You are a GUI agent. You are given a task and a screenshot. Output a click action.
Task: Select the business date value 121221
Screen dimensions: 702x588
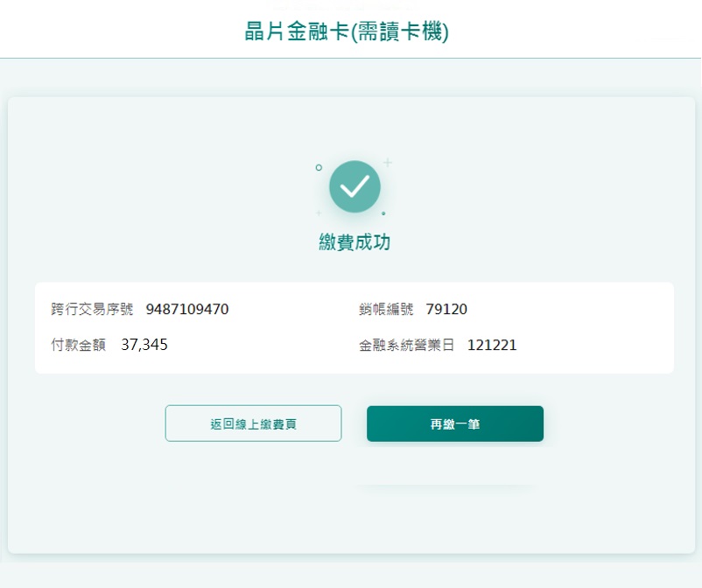(x=492, y=345)
